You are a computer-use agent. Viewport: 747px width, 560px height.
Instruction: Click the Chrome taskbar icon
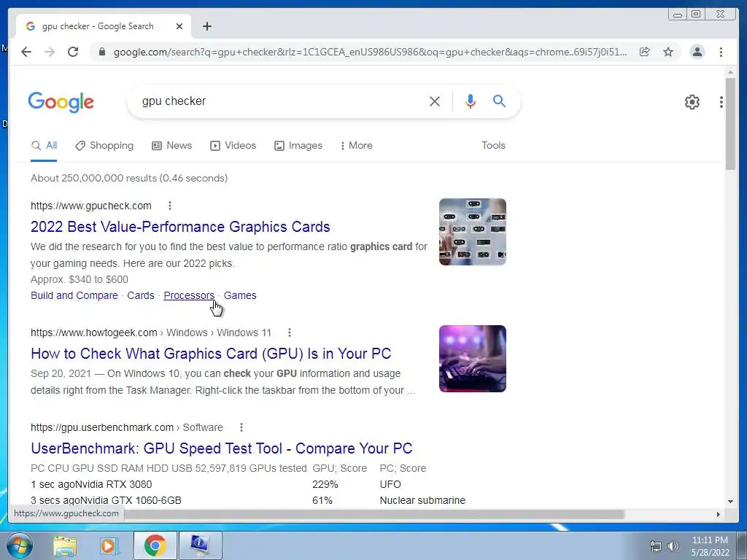coord(155,545)
